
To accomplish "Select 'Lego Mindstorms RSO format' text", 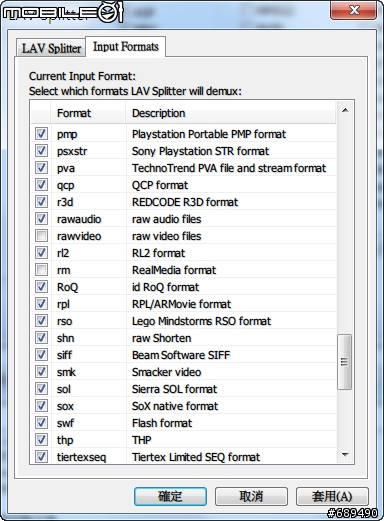I will point(201,321).
